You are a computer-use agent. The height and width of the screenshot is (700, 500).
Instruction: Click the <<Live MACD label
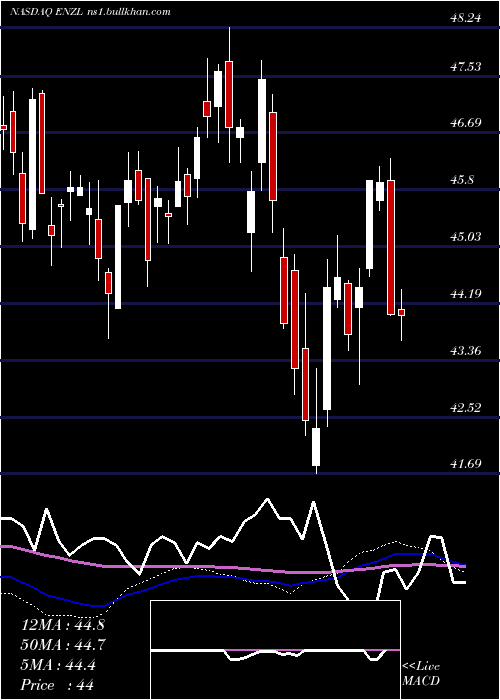pyautogui.click(x=421, y=674)
